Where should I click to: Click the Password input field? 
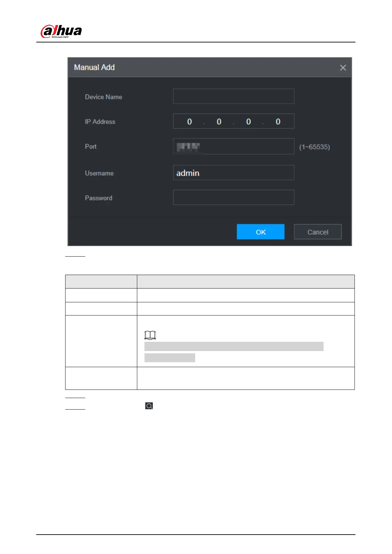(233, 197)
